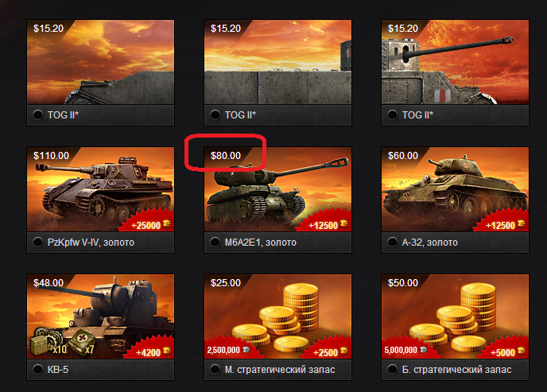
Task: Select Б. стратегический запас radio button
Action: coord(393,369)
